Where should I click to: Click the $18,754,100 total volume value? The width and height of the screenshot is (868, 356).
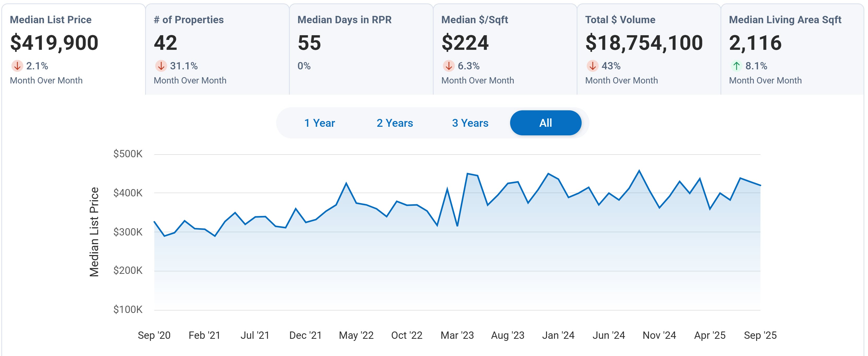pyautogui.click(x=644, y=43)
